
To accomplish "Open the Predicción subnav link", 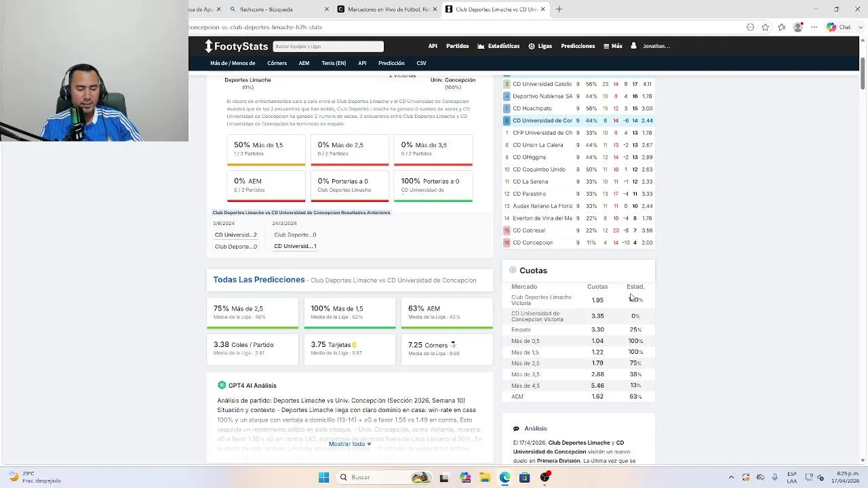I will tap(391, 63).
